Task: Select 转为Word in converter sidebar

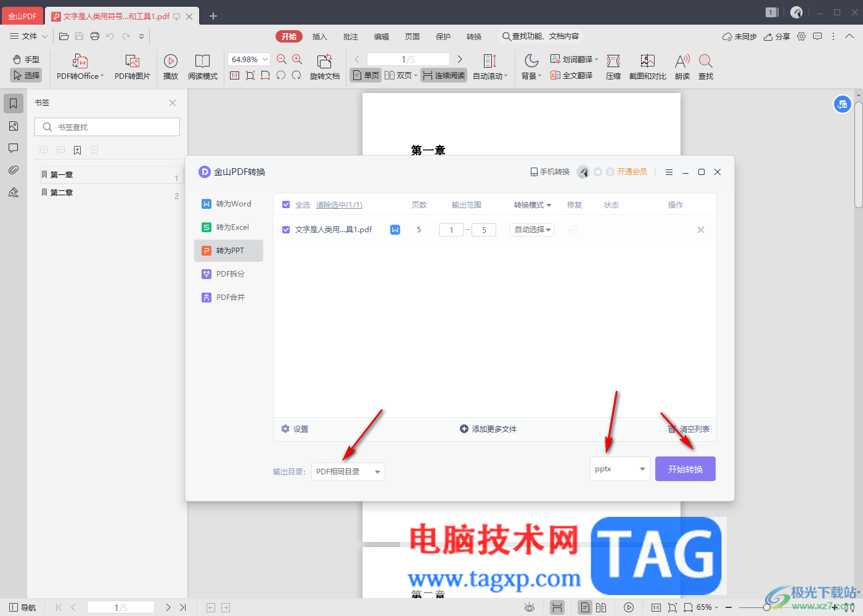Action: (x=229, y=204)
